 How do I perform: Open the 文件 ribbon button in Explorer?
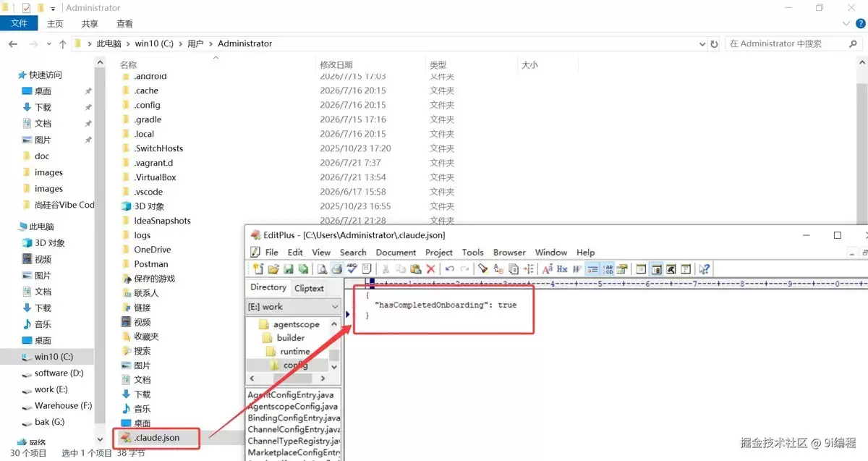click(20, 24)
